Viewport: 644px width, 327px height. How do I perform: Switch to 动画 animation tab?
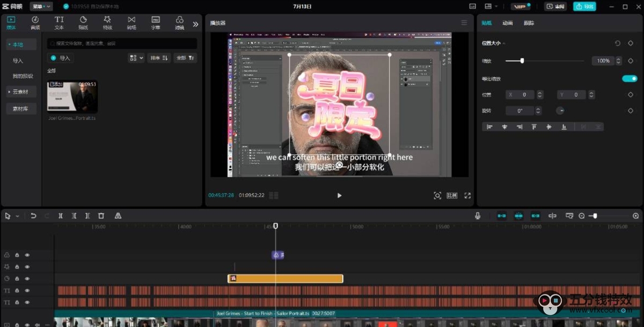[x=508, y=23]
